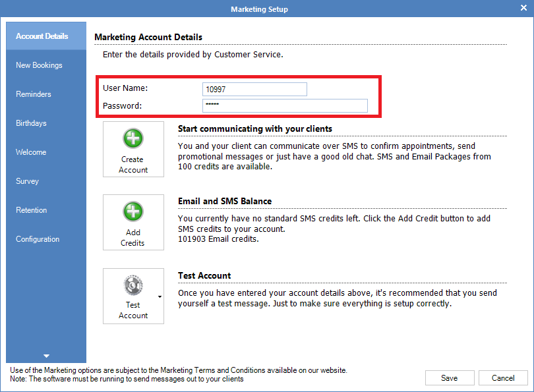Open the Test Account dropdown arrow
534x392 pixels.
tap(160, 297)
